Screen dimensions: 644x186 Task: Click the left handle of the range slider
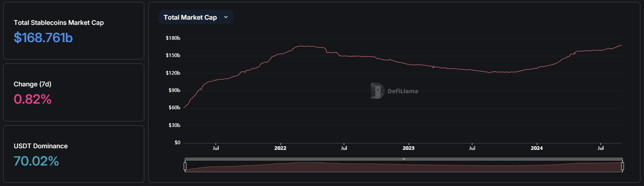[185, 166]
